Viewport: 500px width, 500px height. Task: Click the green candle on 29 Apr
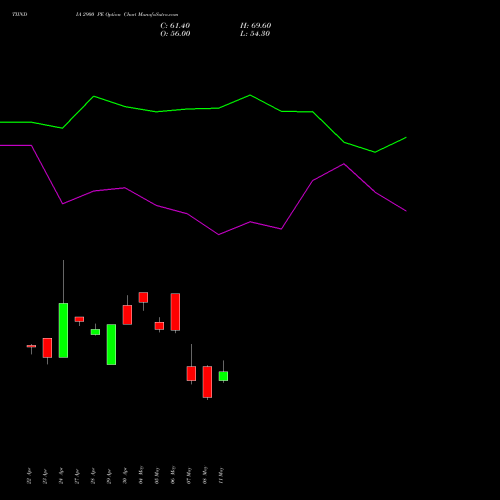click(111, 344)
